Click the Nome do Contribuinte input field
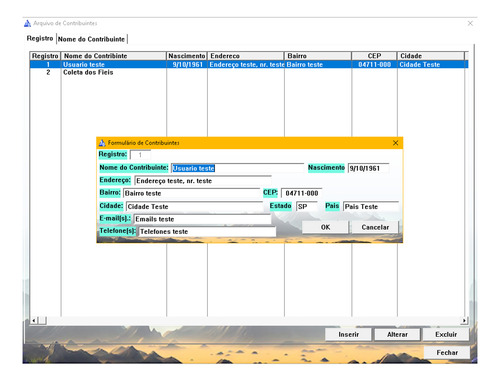 [x=238, y=168]
